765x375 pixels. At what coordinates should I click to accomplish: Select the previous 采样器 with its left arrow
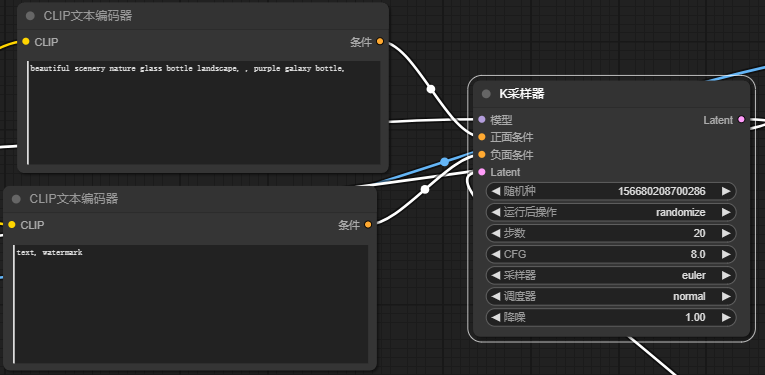click(496, 276)
